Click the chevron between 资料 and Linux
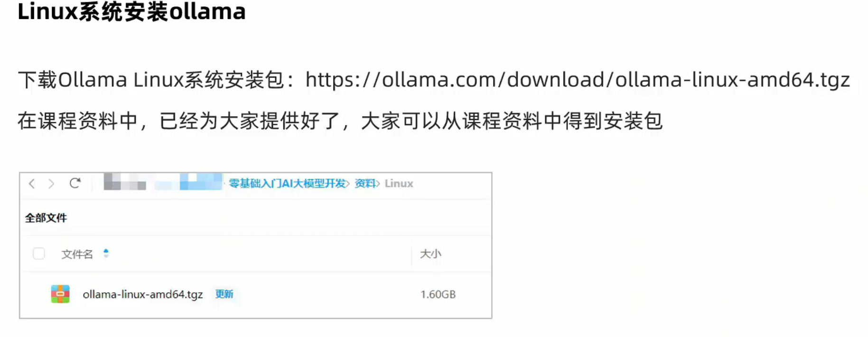This screenshot has width=868, height=337. point(378,183)
